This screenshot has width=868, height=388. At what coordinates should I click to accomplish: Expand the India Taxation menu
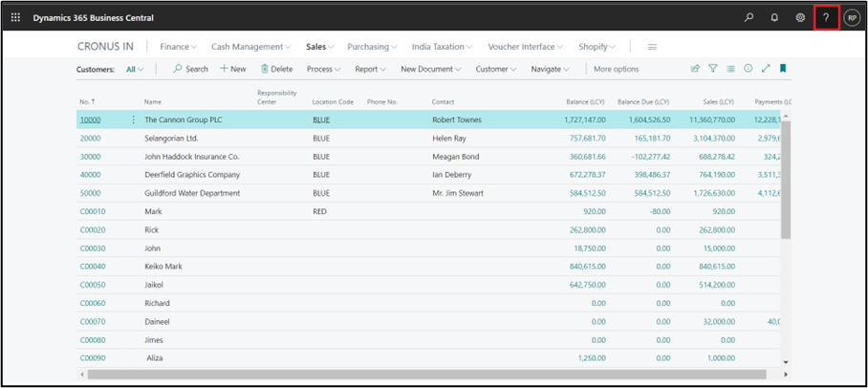pyautogui.click(x=443, y=47)
